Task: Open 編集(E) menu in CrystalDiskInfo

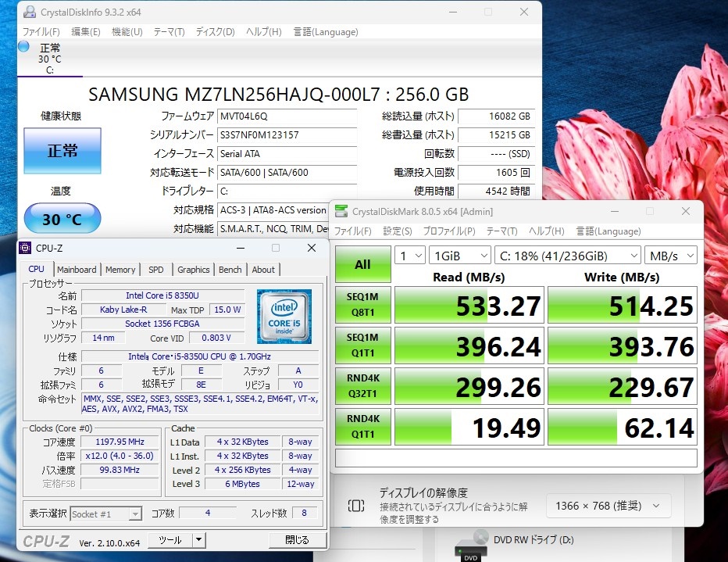Action: (85, 32)
